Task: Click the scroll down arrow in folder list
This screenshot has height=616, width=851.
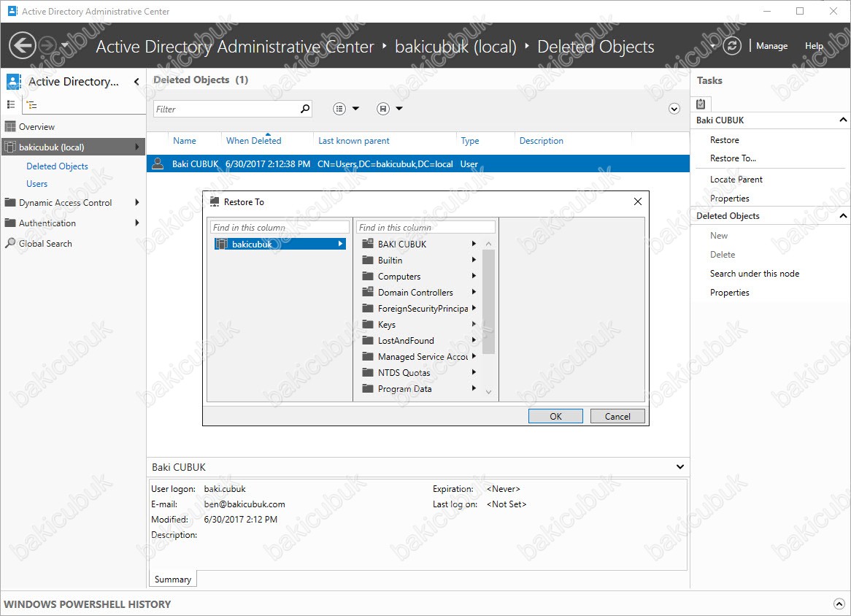Action: pyautogui.click(x=488, y=392)
